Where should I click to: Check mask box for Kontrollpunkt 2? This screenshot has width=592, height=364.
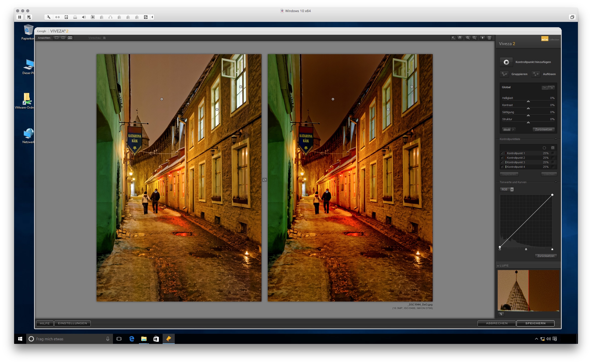click(553, 158)
